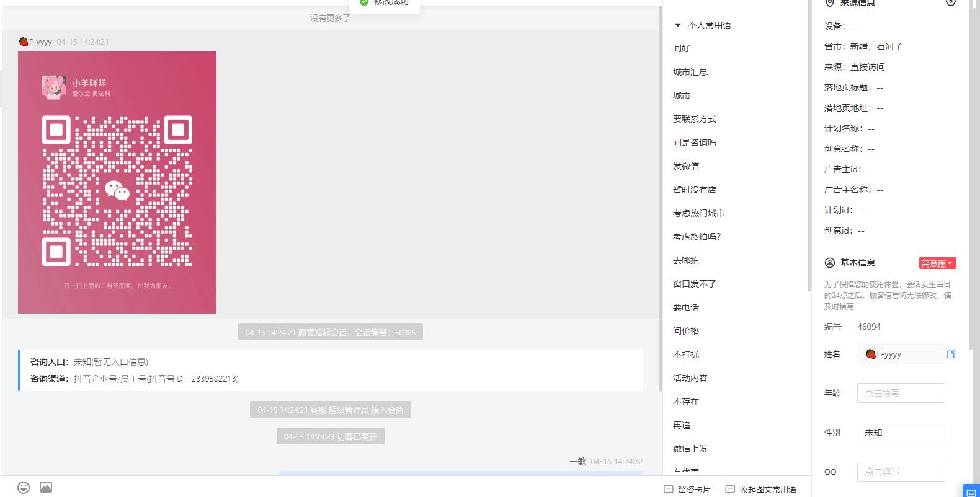This screenshot has width=980, height=497.
Task: Click the chat history scrollbar
Action: 660,198
